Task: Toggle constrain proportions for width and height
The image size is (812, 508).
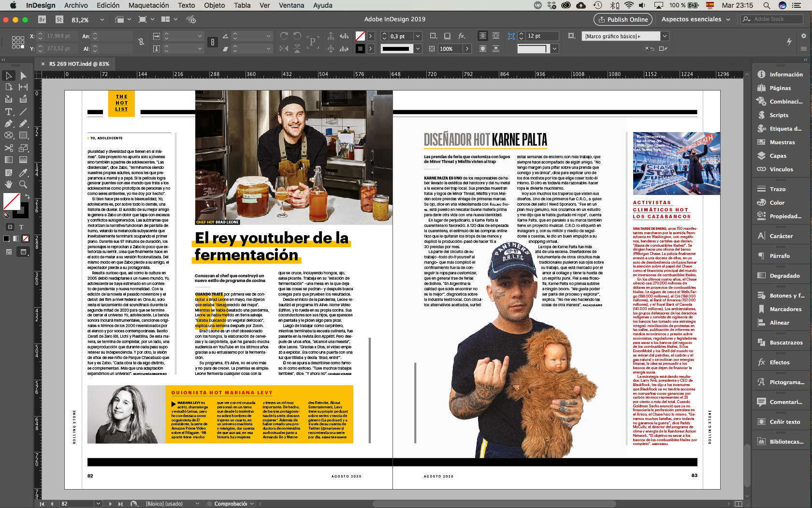Action: pos(141,42)
